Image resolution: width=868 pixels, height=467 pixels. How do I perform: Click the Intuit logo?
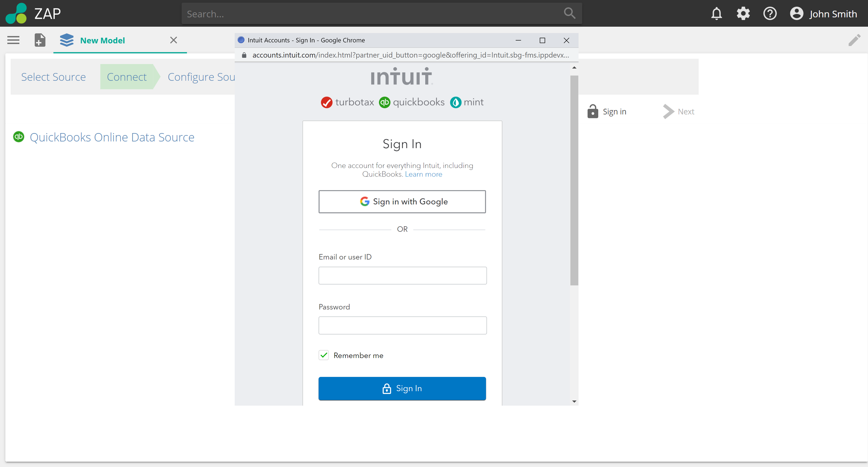pyautogui.click(x=401, y=76)
